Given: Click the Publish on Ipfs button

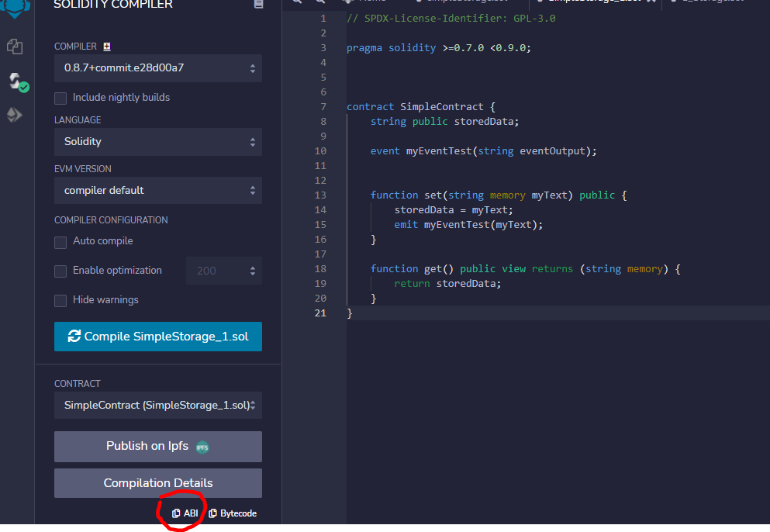Looking at the screenshot, I should [158, 447].
